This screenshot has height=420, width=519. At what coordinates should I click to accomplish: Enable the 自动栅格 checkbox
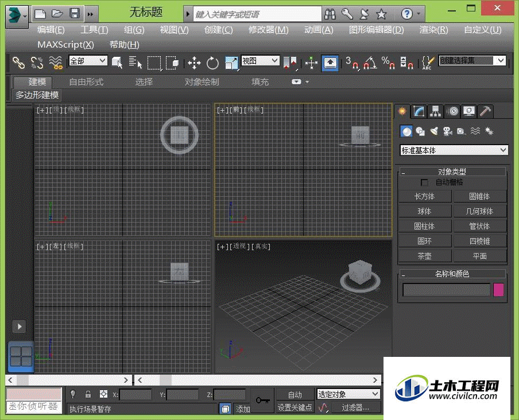point(424,182)
